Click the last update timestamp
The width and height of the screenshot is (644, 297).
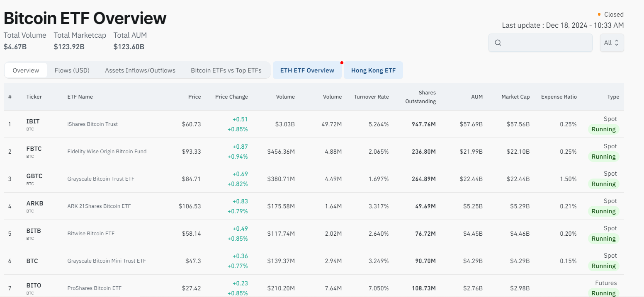click(563, 25)
